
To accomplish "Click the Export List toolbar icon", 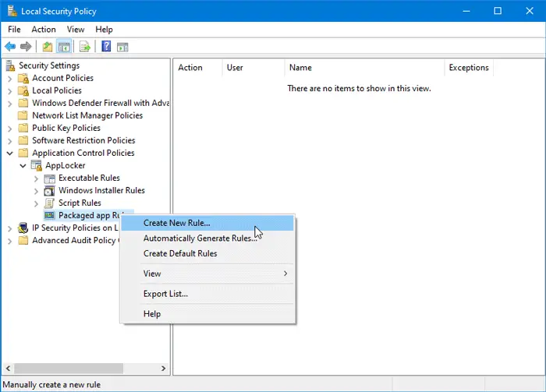I will pos(85,47).
